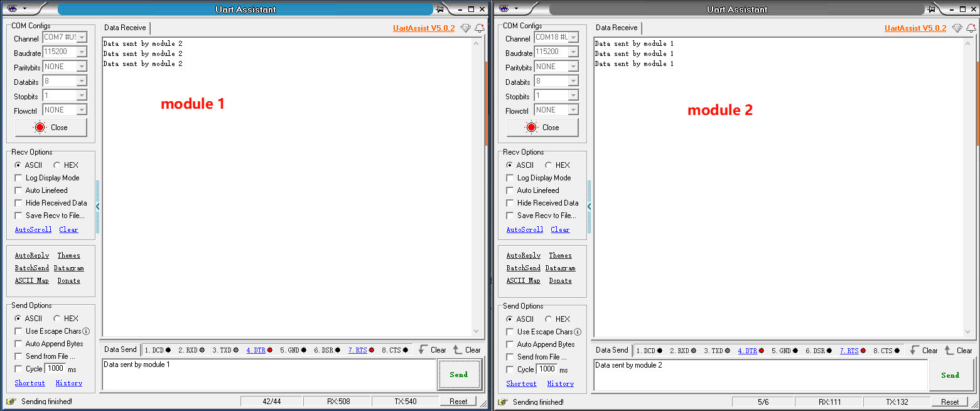Viewport: 980px width, 411px height.
Task: Click the info icon beside Use Escape Chars, COM18 window
Action: (x=578, y=332)
